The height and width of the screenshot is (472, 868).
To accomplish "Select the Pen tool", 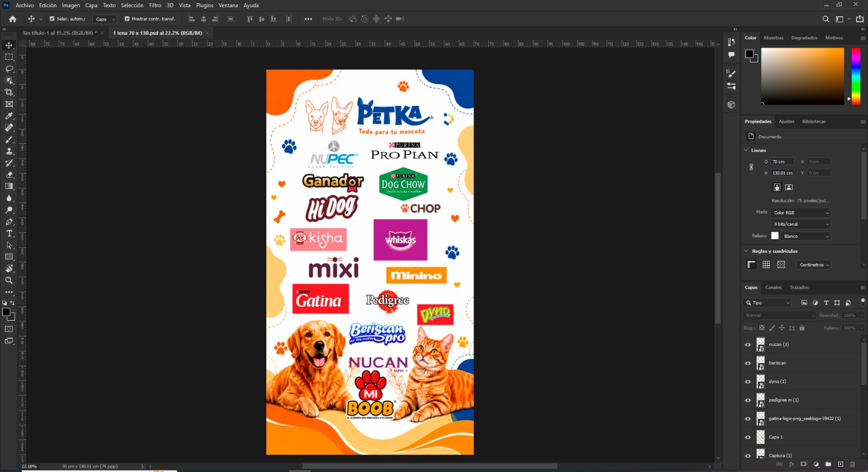I will [x=9, y=222].
